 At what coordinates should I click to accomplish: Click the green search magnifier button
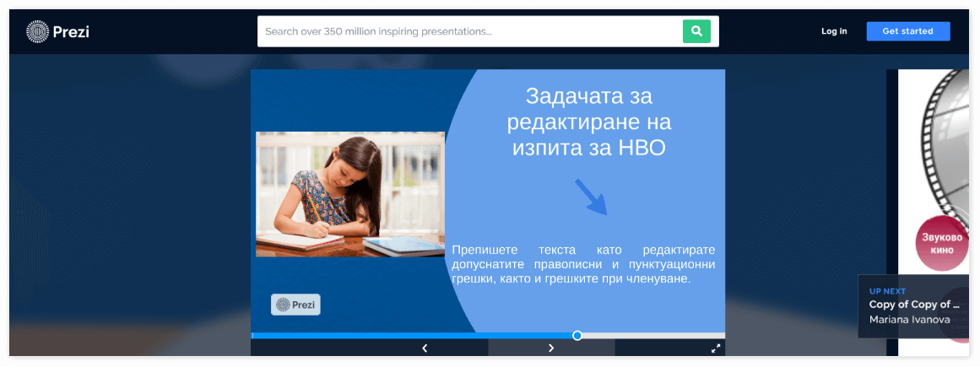(x=696, y=31)
